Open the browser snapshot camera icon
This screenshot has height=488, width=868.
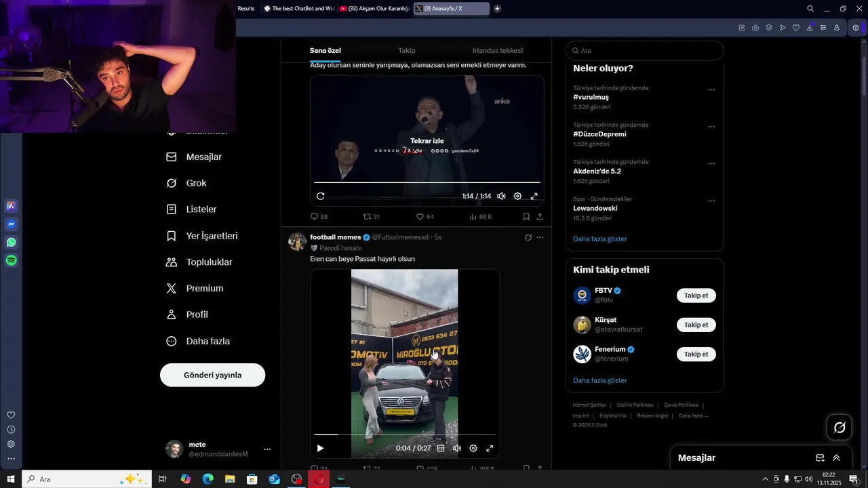tap(755, 28)
